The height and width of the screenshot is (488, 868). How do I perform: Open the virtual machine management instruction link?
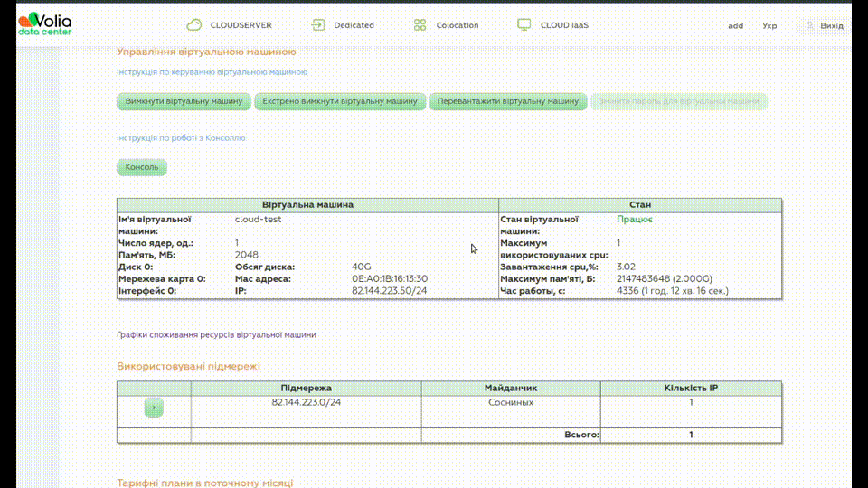[212, 72]
